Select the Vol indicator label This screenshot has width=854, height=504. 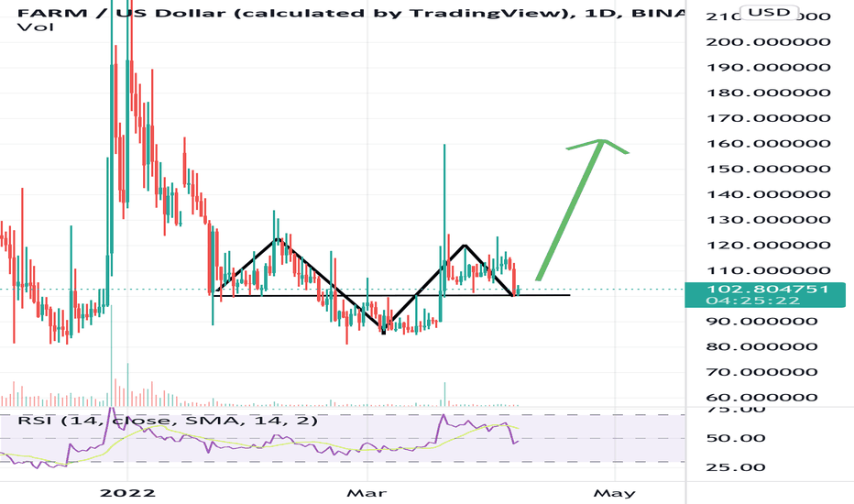[36, 27]
